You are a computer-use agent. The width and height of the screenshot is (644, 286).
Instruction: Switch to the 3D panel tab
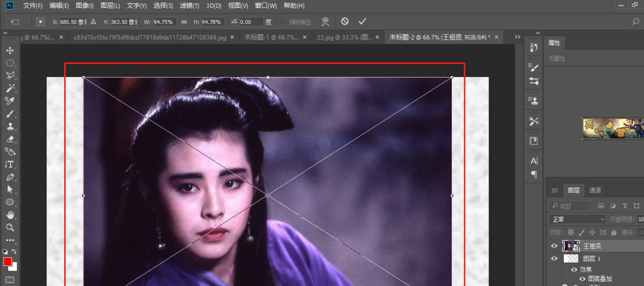click(554, 190)
